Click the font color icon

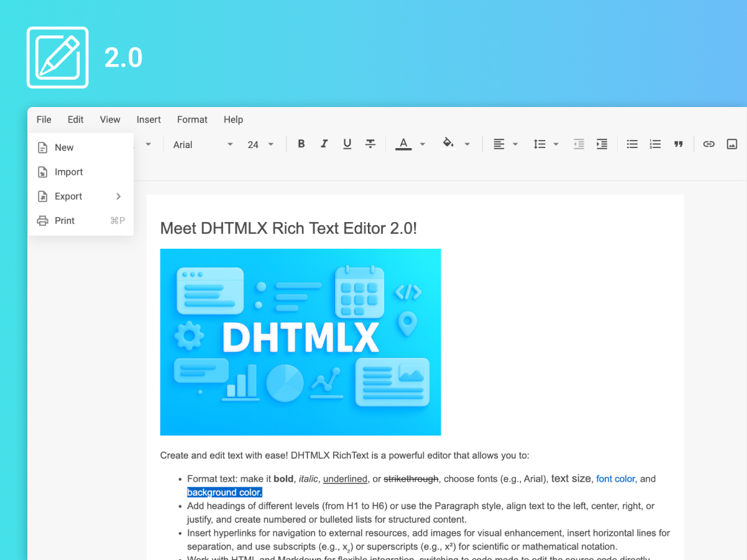point(403,144)
